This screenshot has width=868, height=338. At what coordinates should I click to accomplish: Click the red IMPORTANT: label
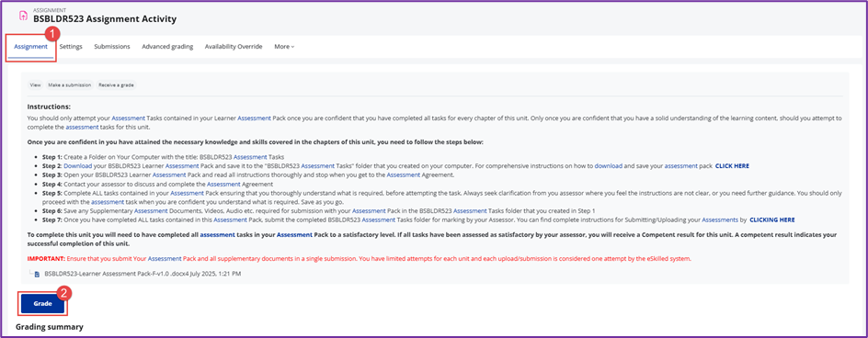(45, 258)
